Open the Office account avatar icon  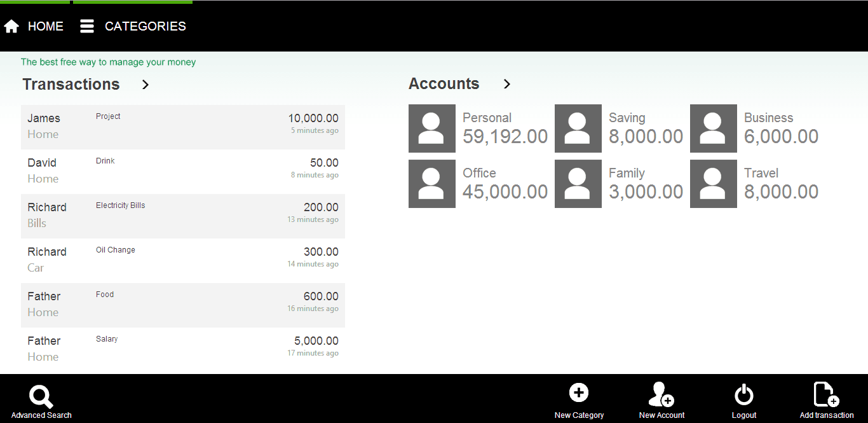(x=432, y=184)
